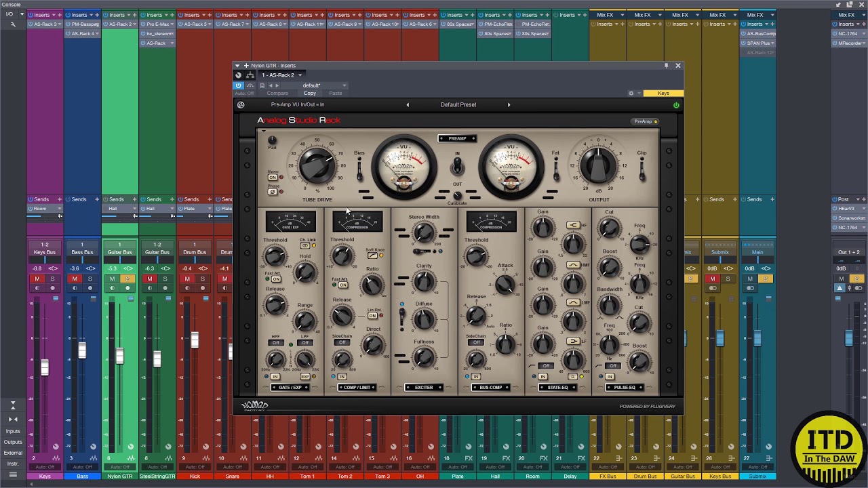
Task: Open the routing/sidechain icon in plugin header
Action: coord(250,75)
